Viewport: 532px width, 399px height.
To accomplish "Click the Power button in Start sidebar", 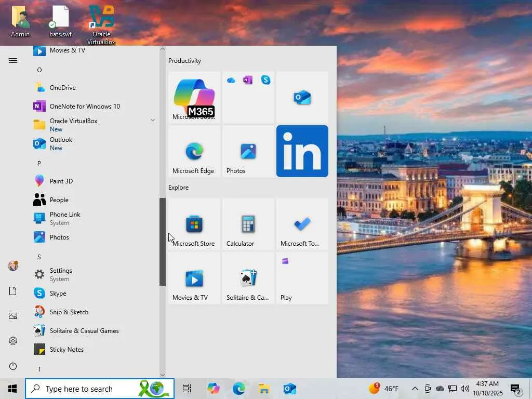I will point(13,366).
